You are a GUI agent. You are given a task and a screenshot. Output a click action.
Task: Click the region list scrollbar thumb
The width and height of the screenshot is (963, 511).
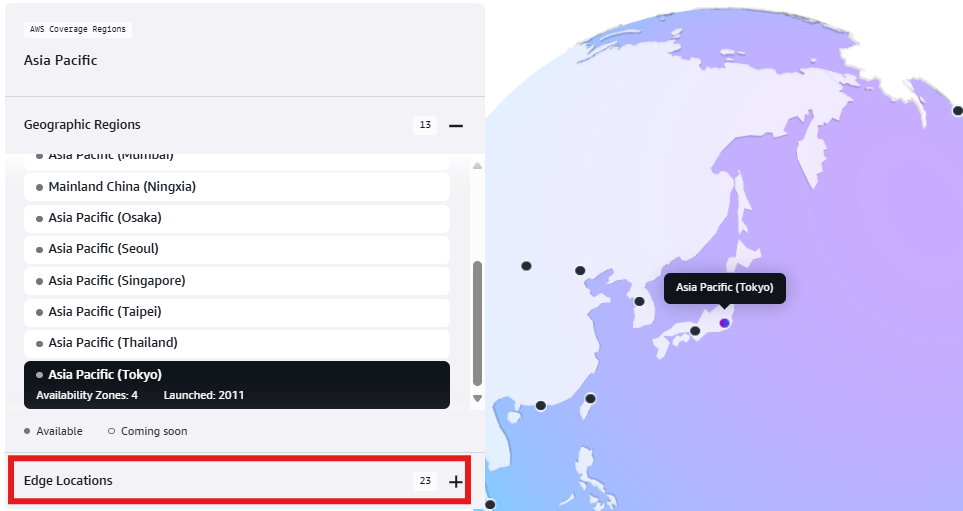(477, 323)
